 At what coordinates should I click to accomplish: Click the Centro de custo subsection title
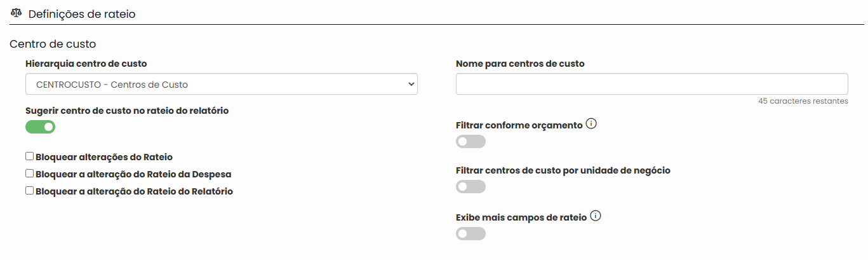point(53,44)
